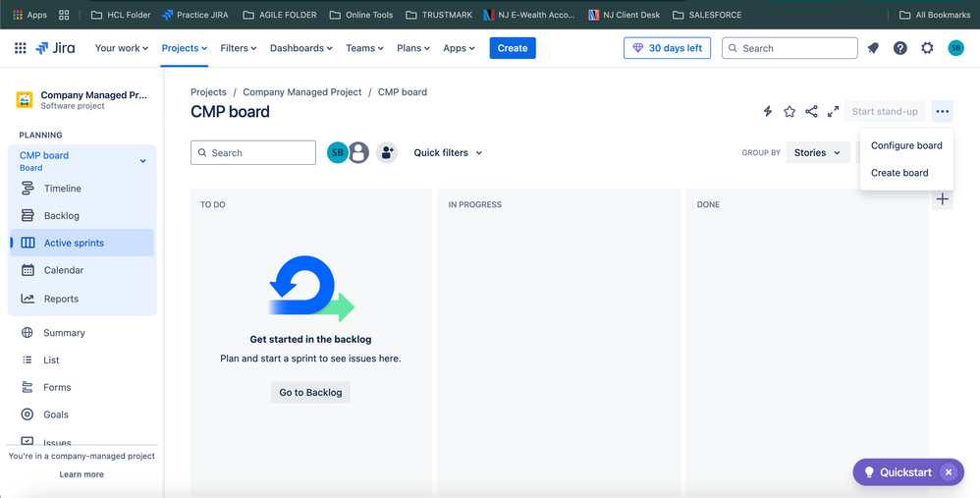Focus the global Search field
The height and width of the screenshot is (498, 980).
790,48
